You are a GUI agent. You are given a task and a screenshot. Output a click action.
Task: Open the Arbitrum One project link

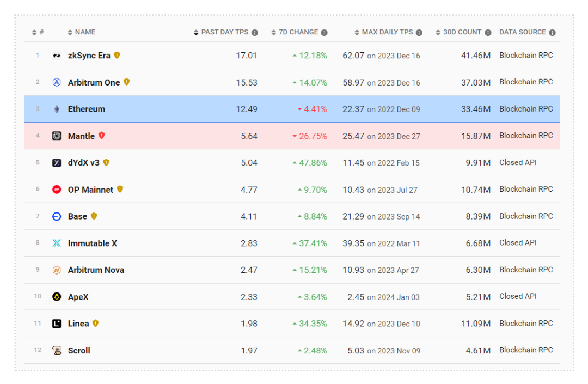(x=94, y=82)
